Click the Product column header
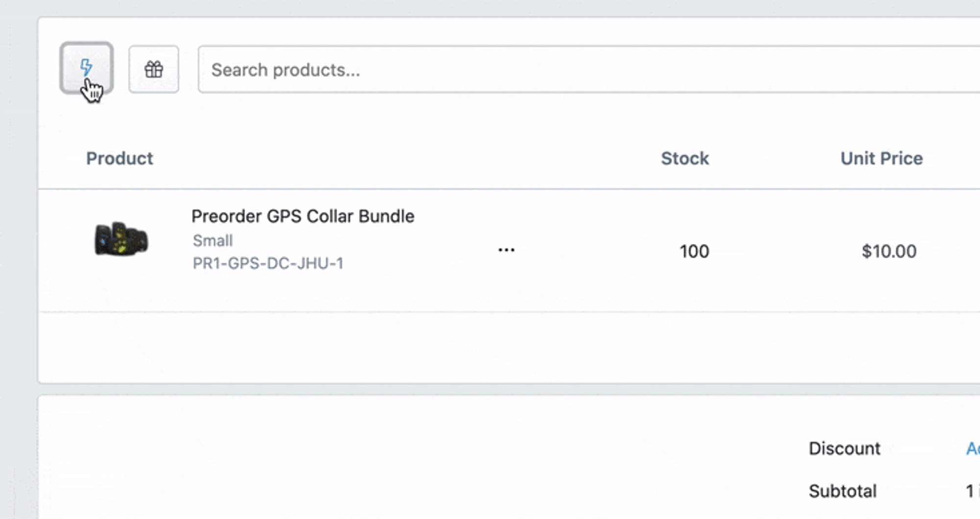The height and width of the screenshot is (519, 980). (x=120, y=159)
